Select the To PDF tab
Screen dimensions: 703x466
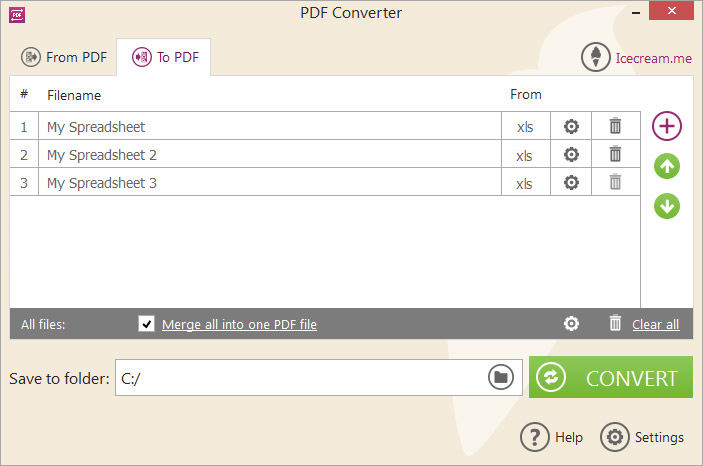pyautogui.click(x=164, y=57)
